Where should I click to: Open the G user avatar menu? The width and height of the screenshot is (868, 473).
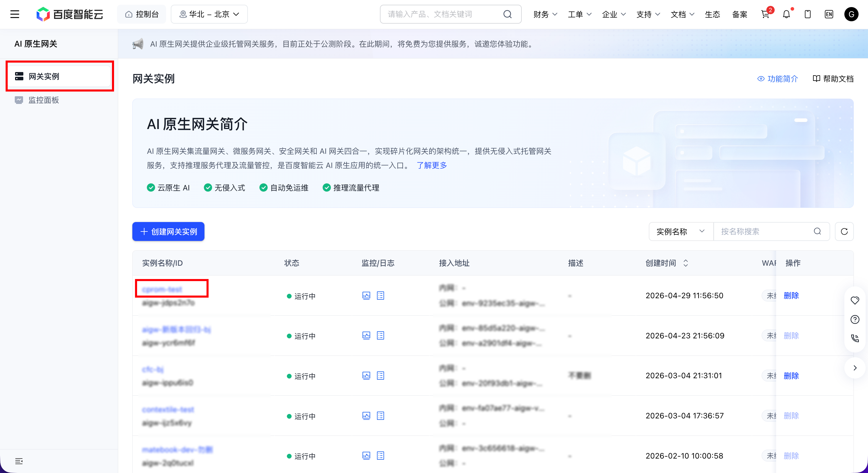(x=851, y=14)
